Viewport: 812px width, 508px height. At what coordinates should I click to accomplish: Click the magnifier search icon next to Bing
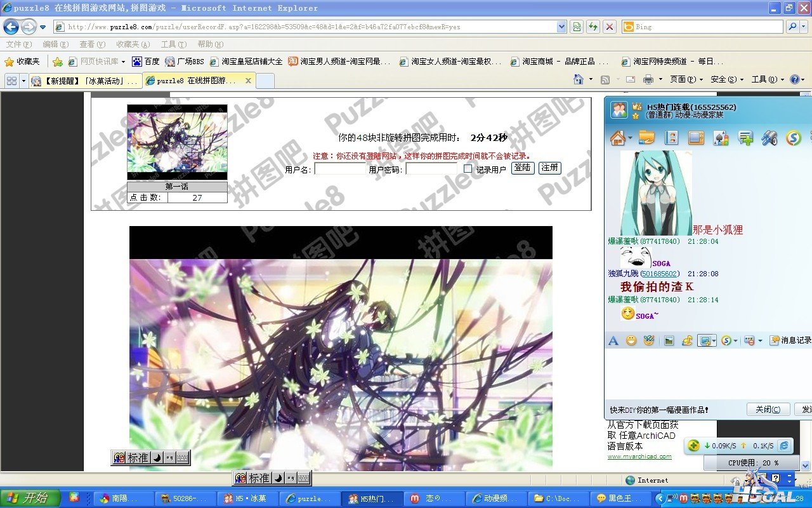coord(792,27)
